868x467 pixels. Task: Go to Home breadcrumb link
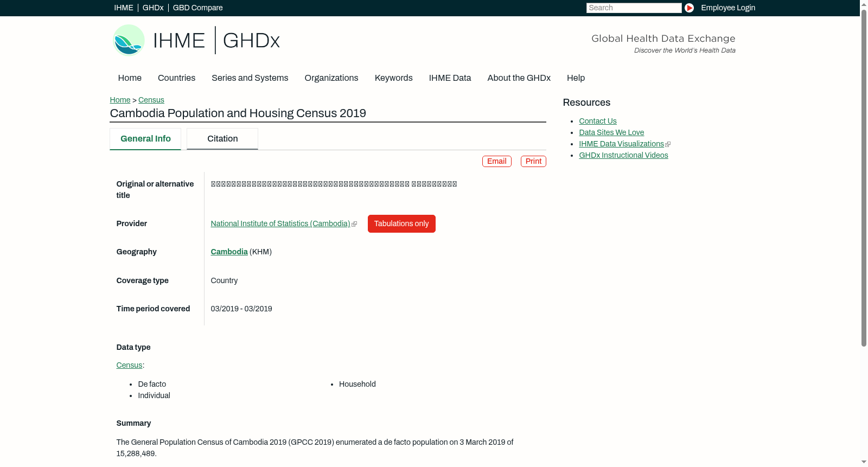tap(120, 100)
